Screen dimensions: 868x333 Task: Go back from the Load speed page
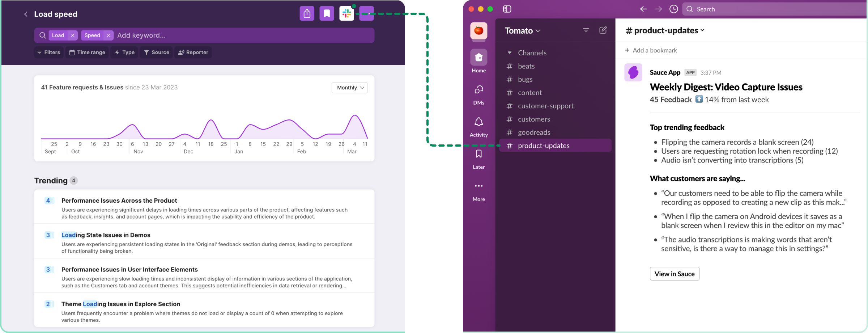click(26, 14)
